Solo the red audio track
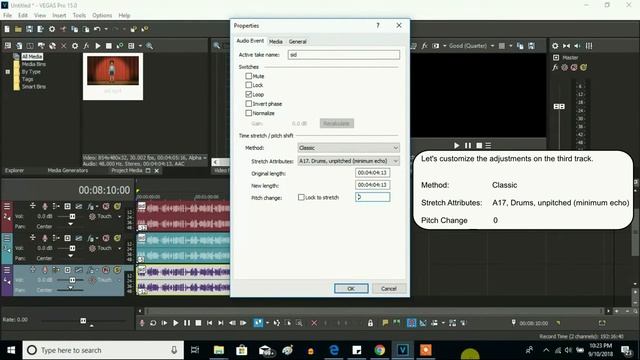The image size is (640, 360). click(117, 206)
